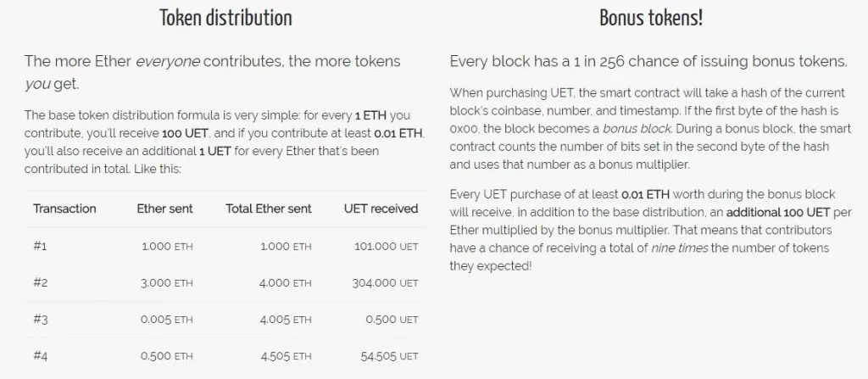This screenshot has height=379, width=868.
Task: Select the Transaction column header
Action: 64,209
